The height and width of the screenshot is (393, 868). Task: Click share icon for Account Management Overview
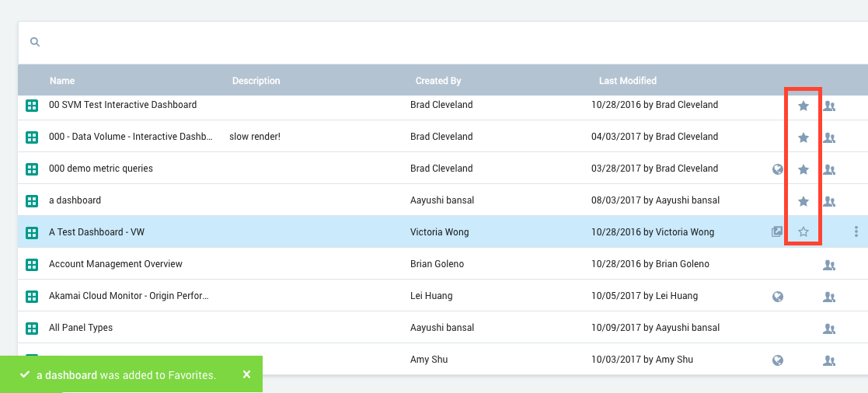pyautogui.click(x=829, y=265)
